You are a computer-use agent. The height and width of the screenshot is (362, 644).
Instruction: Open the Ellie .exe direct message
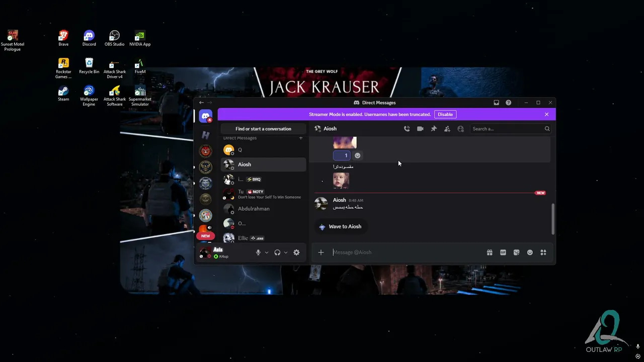click(263, 238)
